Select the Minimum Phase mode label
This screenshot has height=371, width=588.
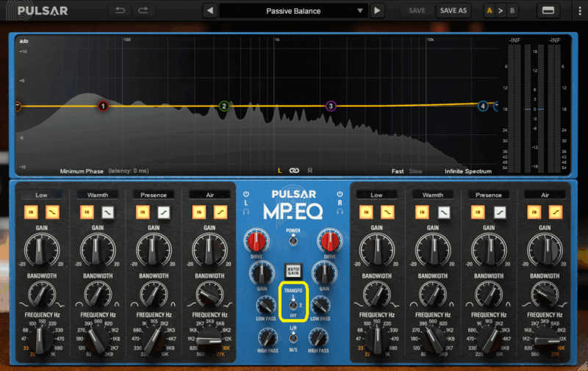(x=82, y=171)
